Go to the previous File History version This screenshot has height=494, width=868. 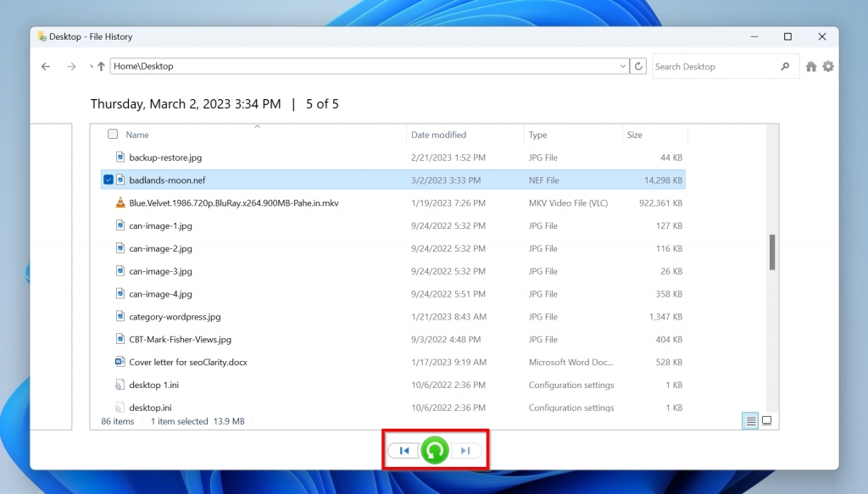tap(404, 450)
